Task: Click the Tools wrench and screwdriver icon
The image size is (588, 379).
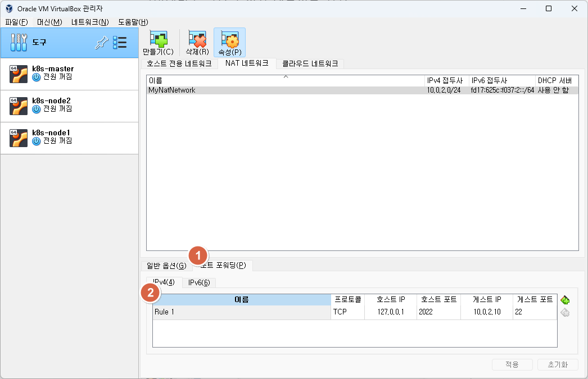Action: pyautogui.click(x=19, y=42)
